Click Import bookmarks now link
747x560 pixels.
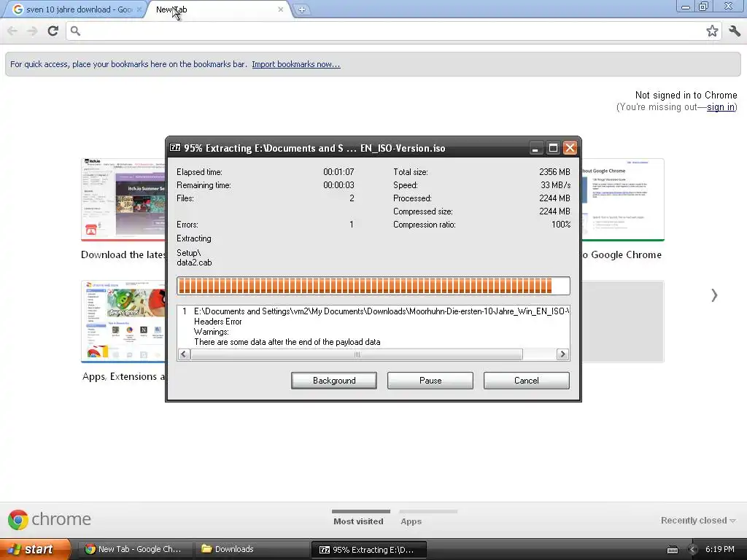pos(296,64)
